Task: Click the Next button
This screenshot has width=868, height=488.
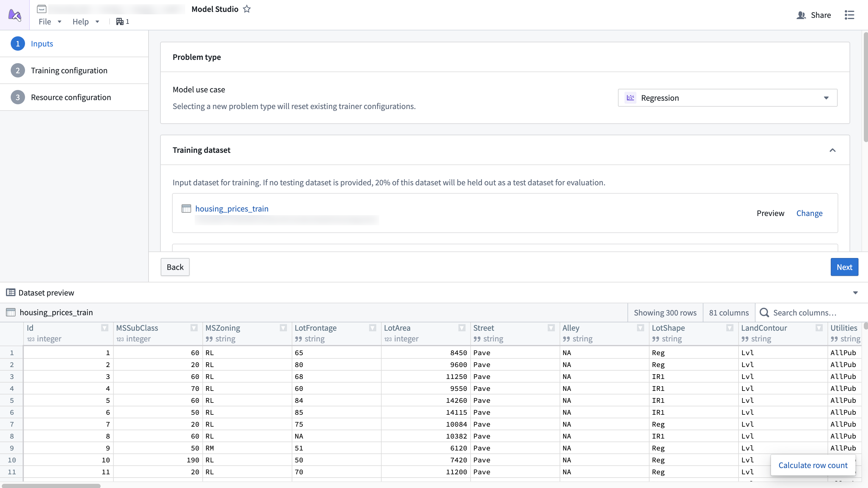Action: click(x=844, y=267)
